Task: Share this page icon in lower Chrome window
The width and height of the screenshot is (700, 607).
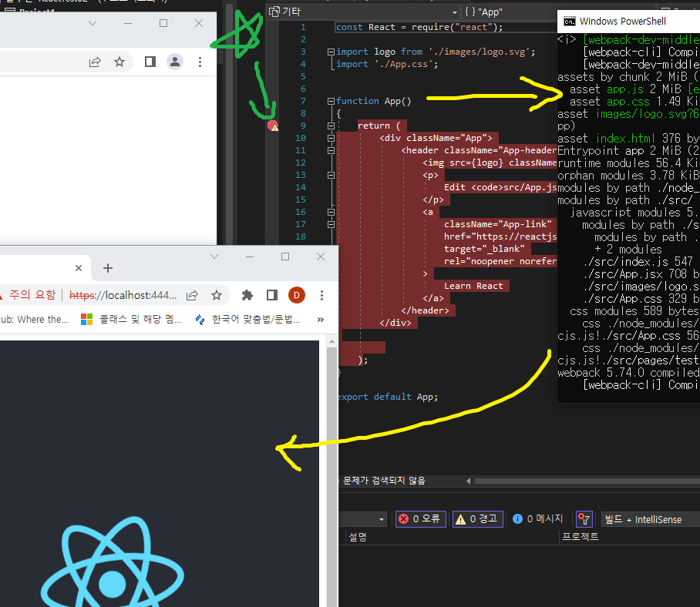Action: (192, 295)
